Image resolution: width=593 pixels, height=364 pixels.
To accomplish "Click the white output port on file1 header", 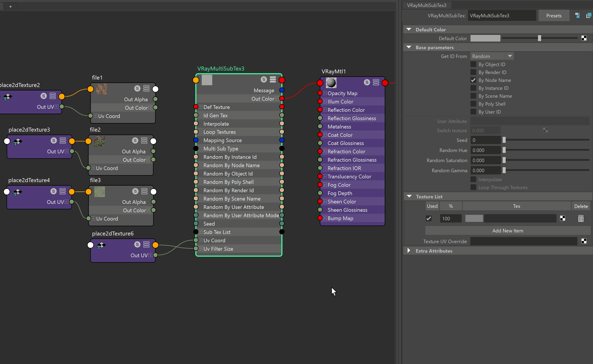I will tap(156, 89).
